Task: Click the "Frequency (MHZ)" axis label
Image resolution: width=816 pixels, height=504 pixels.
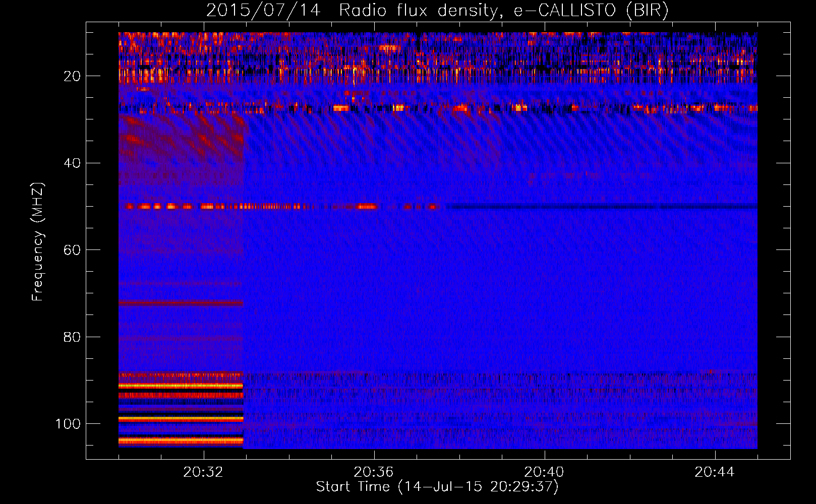Action: click(x=38, y=242)
